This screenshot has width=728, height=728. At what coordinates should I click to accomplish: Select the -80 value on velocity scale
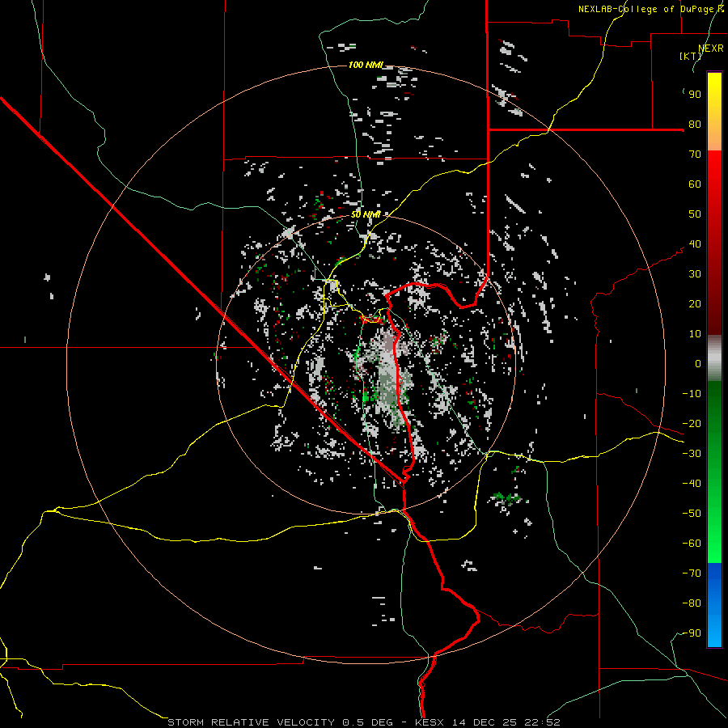point(692,603)
